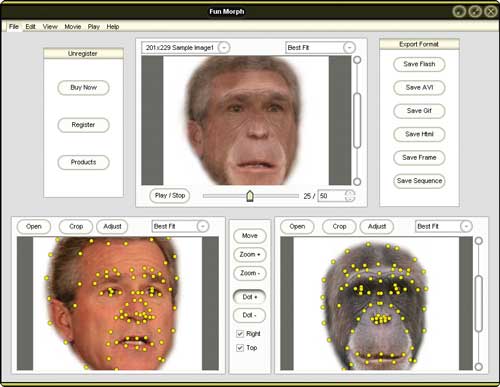Click the Unregister panel header
500x387 pixels.
83,53
